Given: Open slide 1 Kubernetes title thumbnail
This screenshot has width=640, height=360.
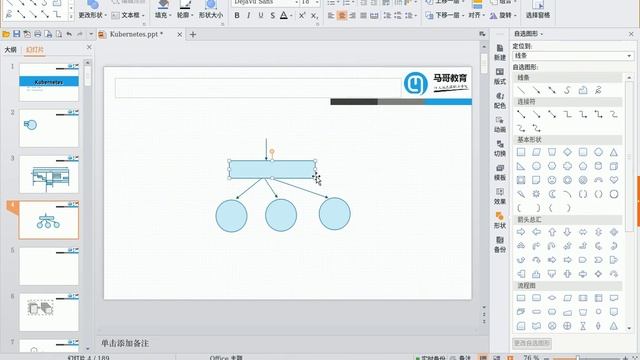Looking at the screenshot, I should pos(49,82).
